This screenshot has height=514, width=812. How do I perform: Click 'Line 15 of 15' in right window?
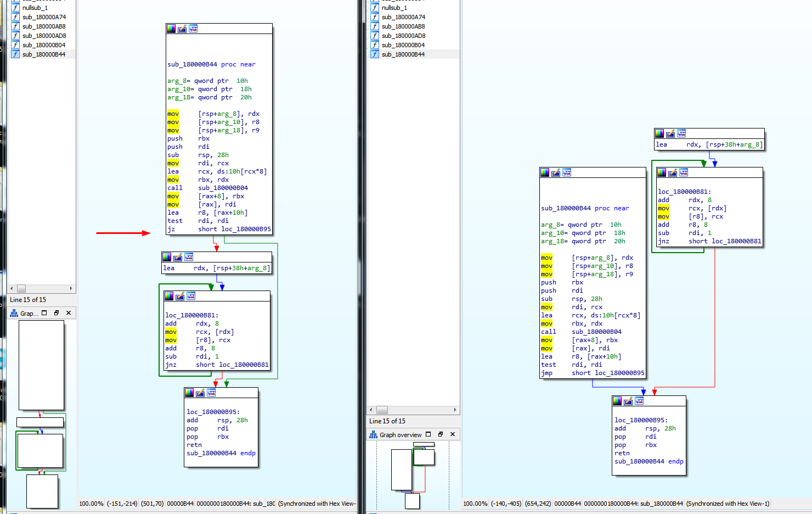[x=387, y=421]
